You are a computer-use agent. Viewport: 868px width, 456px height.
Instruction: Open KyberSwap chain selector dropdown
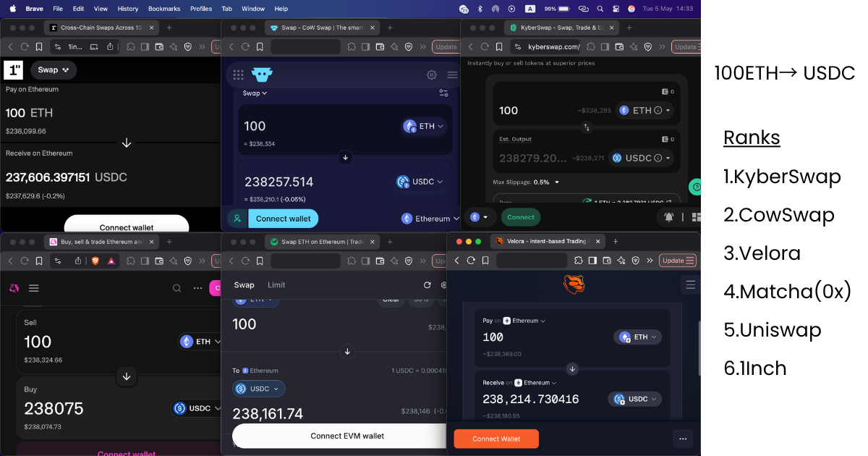[480, 216]
